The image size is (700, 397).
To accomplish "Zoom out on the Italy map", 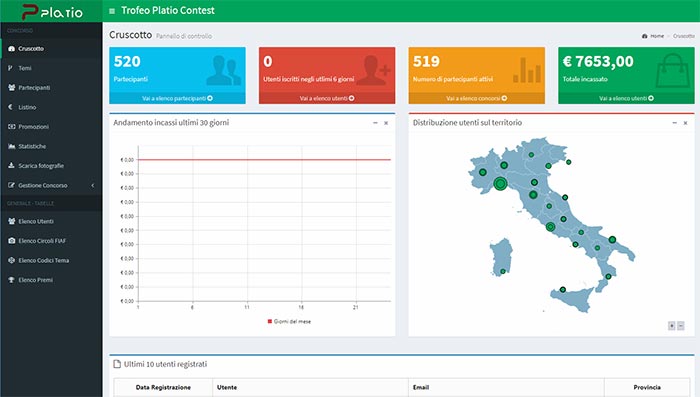I will coord(681,326).
